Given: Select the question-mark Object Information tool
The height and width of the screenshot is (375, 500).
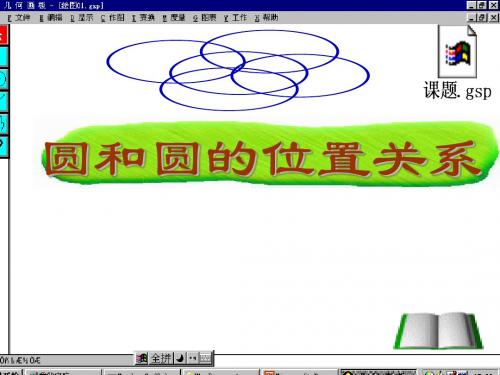Looking at the screenshot, I should tap(3, 146).
